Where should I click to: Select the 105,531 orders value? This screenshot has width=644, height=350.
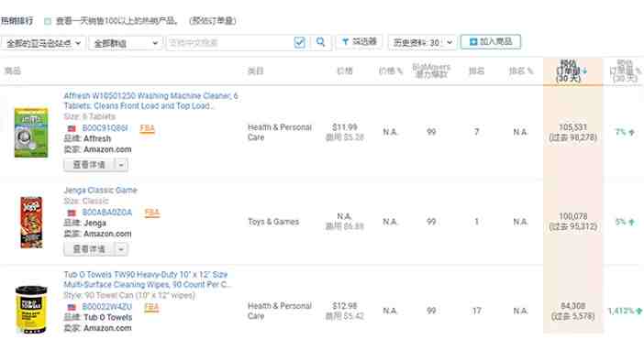572,127
